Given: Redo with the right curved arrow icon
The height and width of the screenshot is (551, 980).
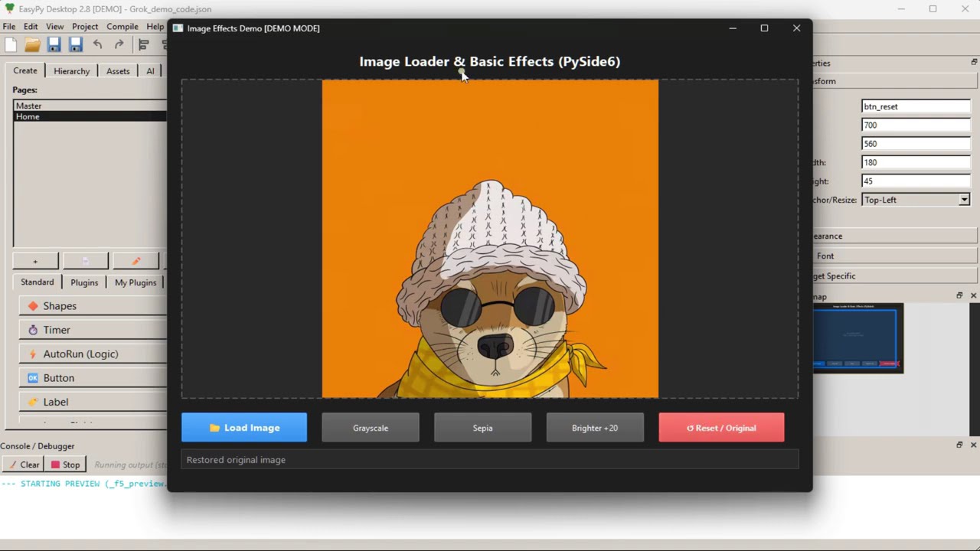Looking at the screenshot, I should (x=119, y=45).
